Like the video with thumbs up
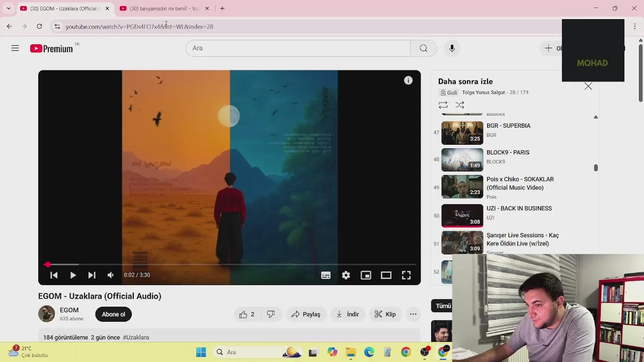Image resolution: width=644 pixels, height=362 pixels. pyautogui.click(x=247, y=314)
